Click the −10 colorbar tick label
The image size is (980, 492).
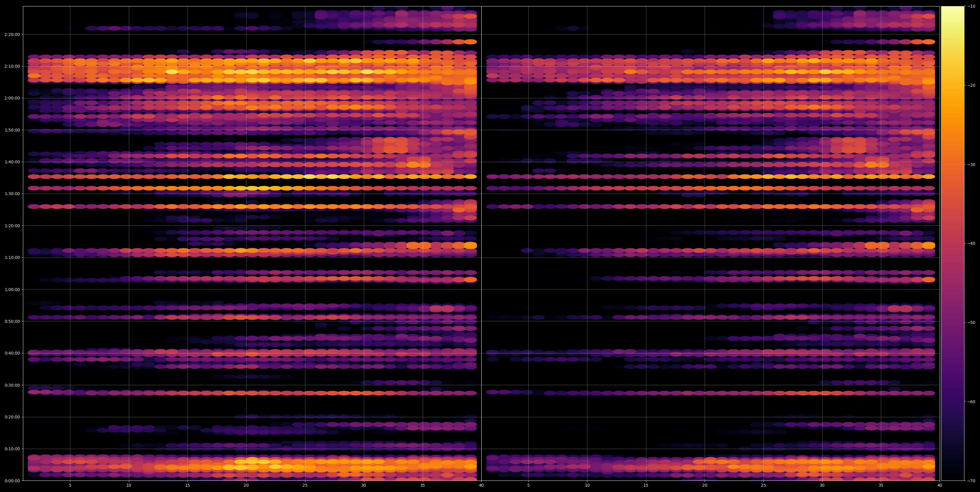(971, 6)
